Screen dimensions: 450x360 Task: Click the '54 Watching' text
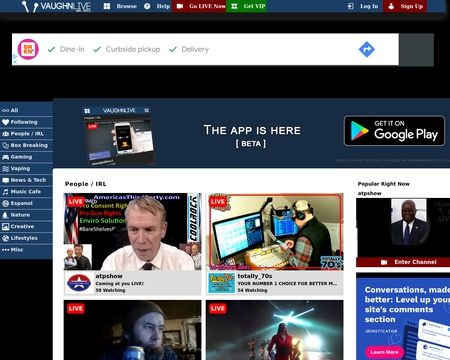[252, 290]
